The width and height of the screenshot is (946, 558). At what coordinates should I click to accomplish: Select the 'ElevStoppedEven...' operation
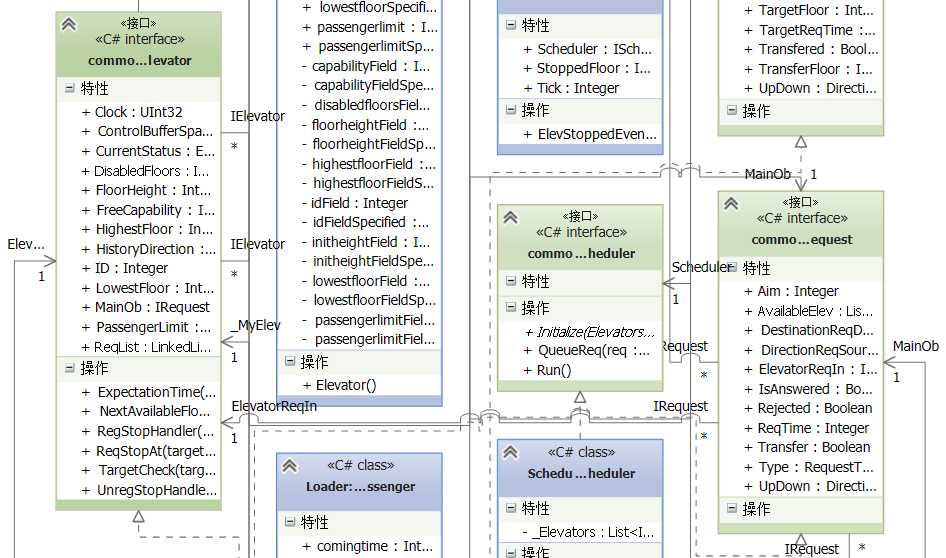[x=590, y=134]
